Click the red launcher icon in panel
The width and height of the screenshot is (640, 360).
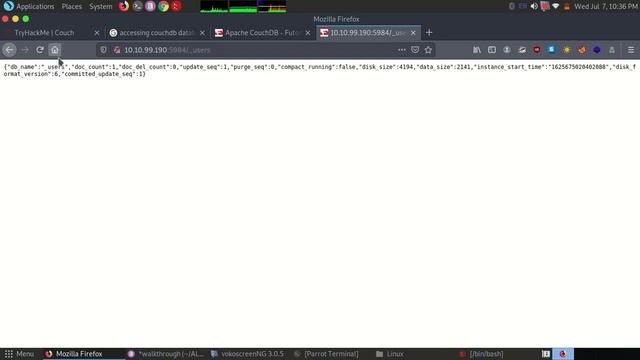click(x=176, y=6)
